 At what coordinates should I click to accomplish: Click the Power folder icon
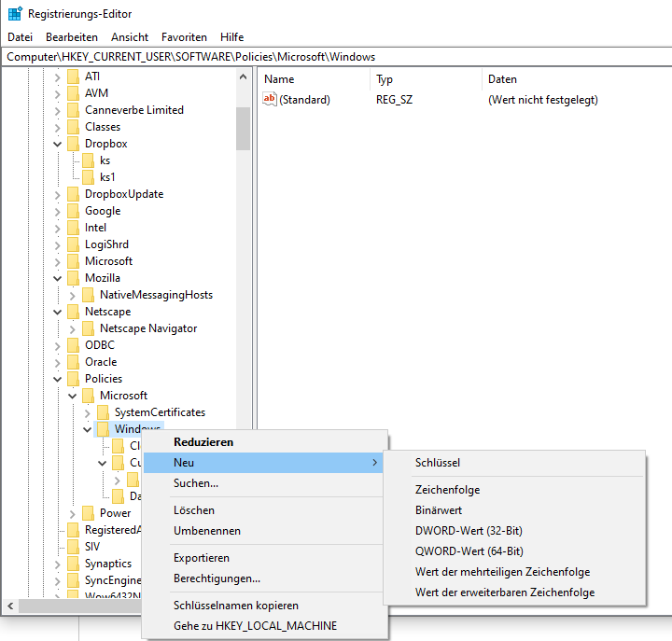click(x=89, y=513)
